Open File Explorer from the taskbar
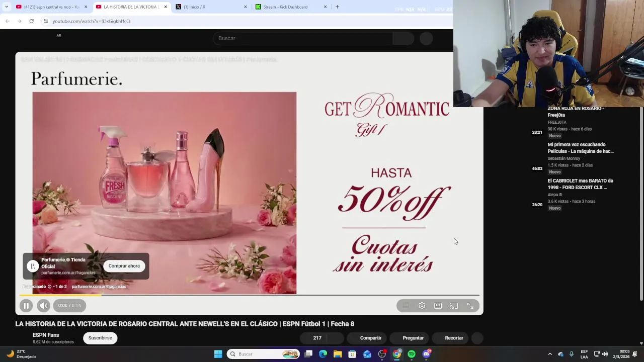The image size is (644, 362). (338, 354)
